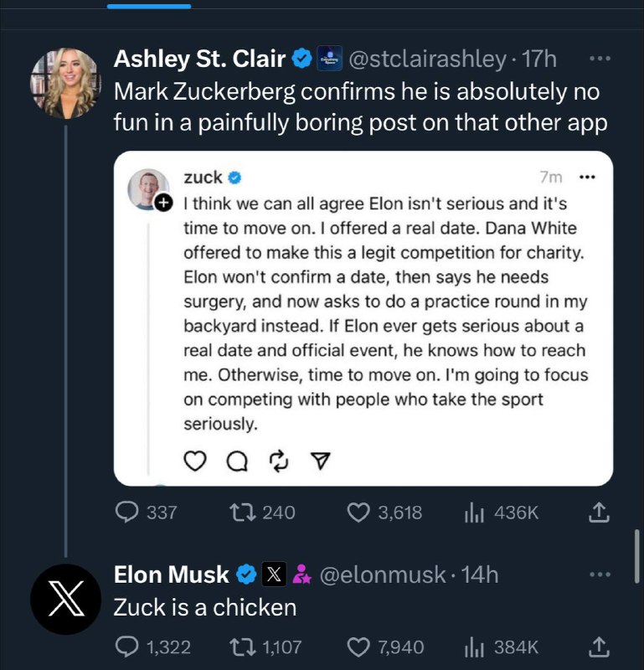Screen dimensions: 644x670
Task: Open @stclairashley handle link
Action: click(x=425, y=59)
